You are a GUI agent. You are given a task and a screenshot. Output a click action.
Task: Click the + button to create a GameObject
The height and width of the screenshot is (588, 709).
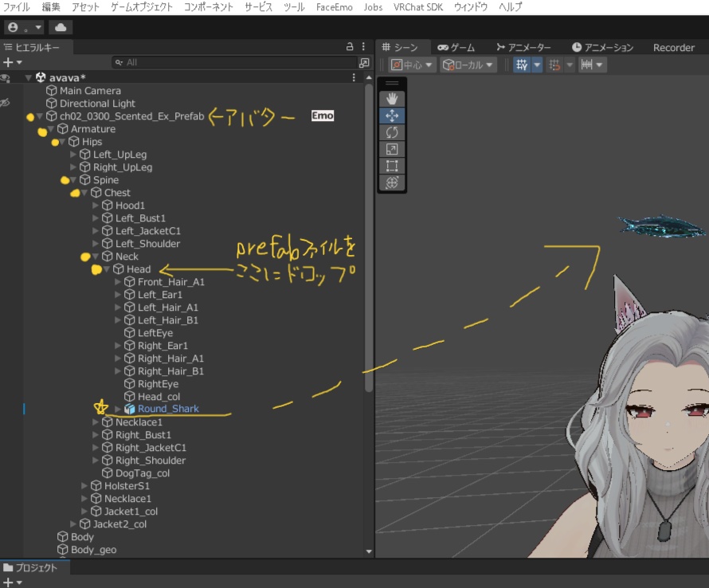tap(6, 61)
